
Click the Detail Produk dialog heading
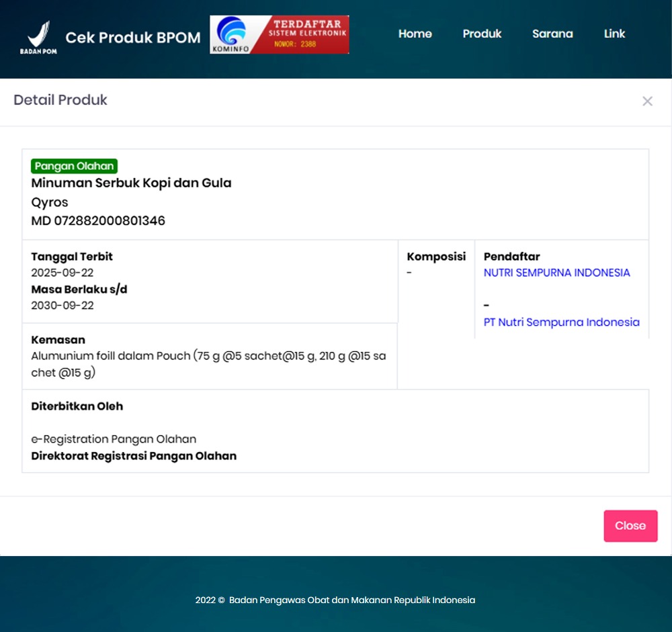pos(60,100)
